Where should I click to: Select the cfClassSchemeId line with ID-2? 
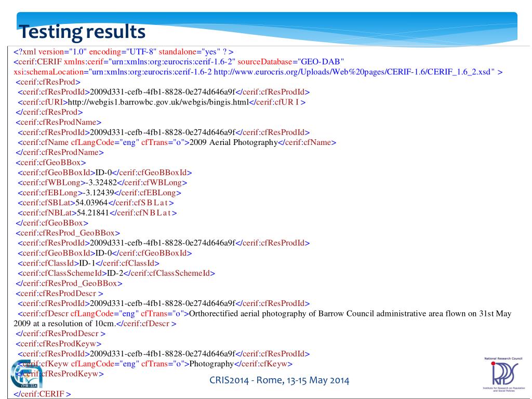click(x=116, y=273)
